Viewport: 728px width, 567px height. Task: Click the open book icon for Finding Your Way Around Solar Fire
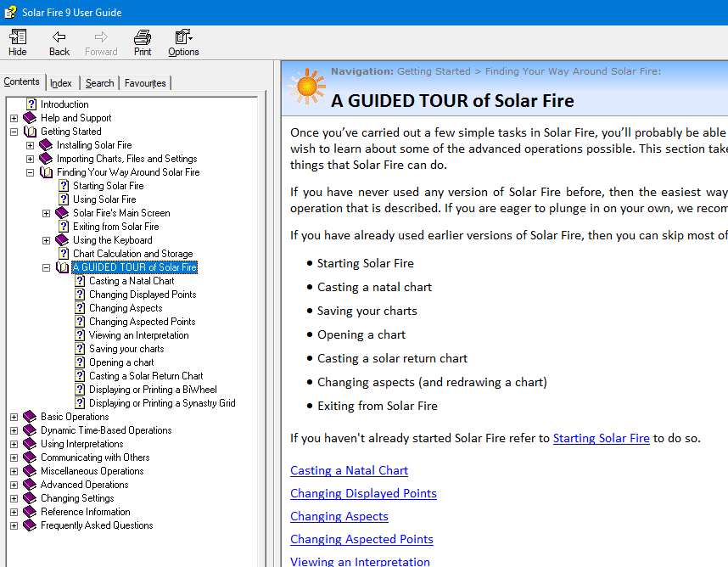46,172
